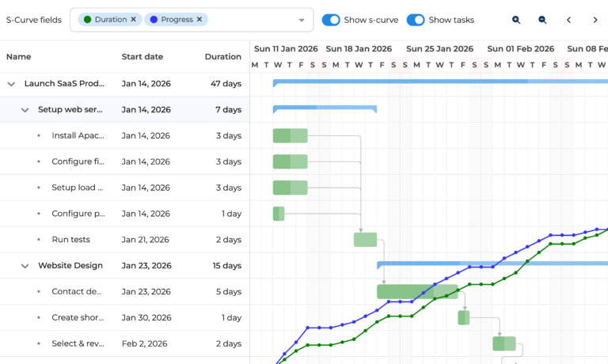Screen dimensions: 608x364
Task: Click the Duration column header
Action: (x=222, y=57)
